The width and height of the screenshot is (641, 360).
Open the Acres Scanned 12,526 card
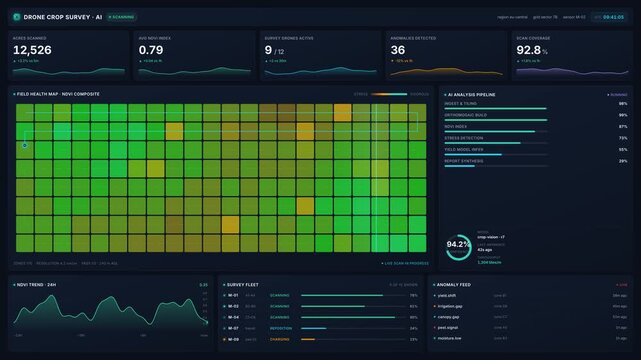pyautogui.click(x=68, y=56)
